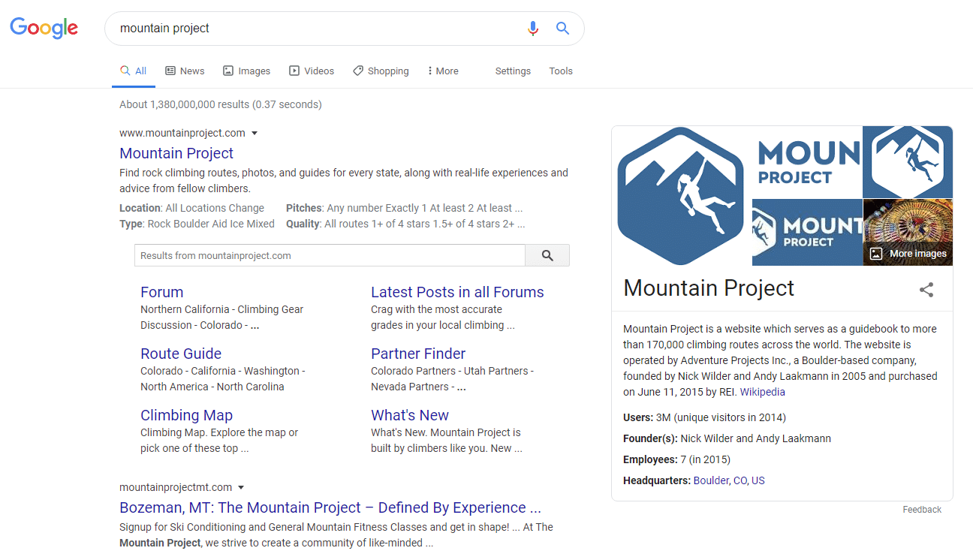This screenshot has width=973, height=560.
Task: Open the Forum sitelink
Action: (x=161, y=292)
